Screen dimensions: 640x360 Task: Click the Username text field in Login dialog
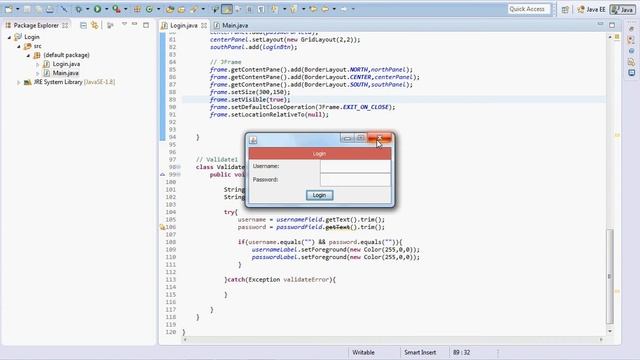tap(355, 166)
